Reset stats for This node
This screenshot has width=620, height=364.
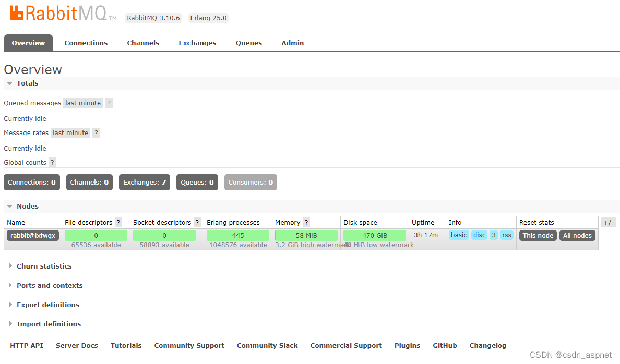pyautogui.click(x=538, y=236)
